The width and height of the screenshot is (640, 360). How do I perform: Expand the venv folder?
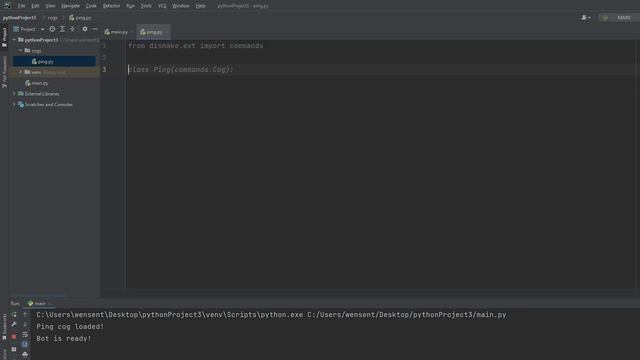pos(21,72)
